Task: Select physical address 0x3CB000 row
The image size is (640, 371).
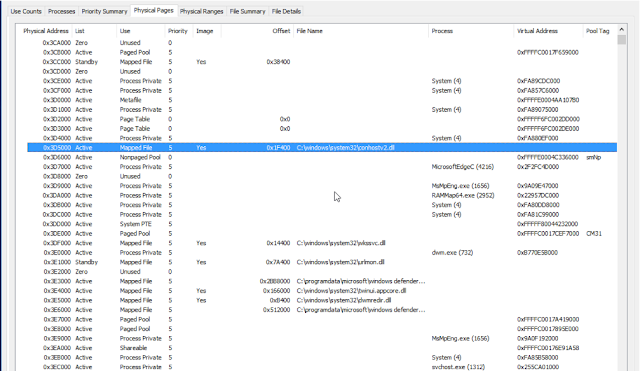Action: pos(322,52)
